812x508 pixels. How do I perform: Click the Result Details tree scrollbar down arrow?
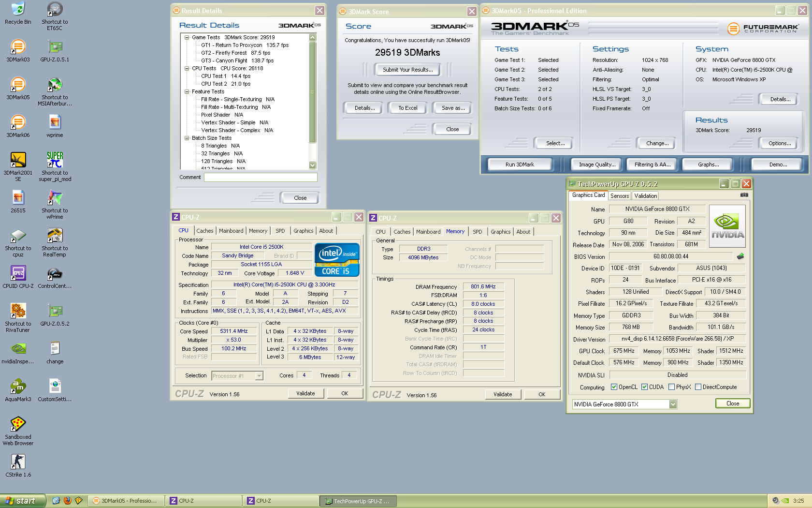tap(312, 165)
